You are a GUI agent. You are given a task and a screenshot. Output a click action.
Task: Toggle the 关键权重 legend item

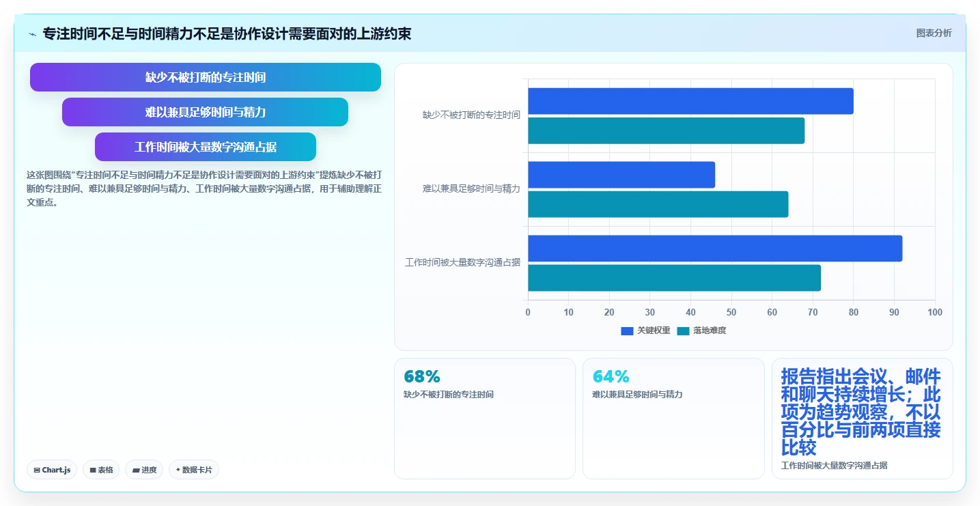pos(645,331)
